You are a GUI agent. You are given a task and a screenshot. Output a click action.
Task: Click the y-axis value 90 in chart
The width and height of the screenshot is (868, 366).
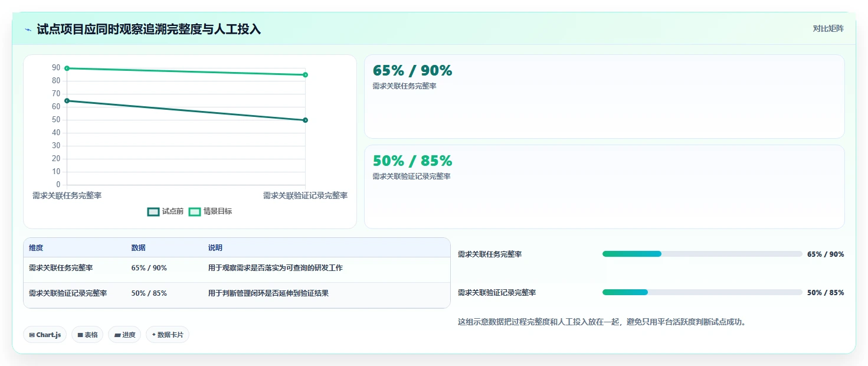pyautogui.click(x=56, y=67)
